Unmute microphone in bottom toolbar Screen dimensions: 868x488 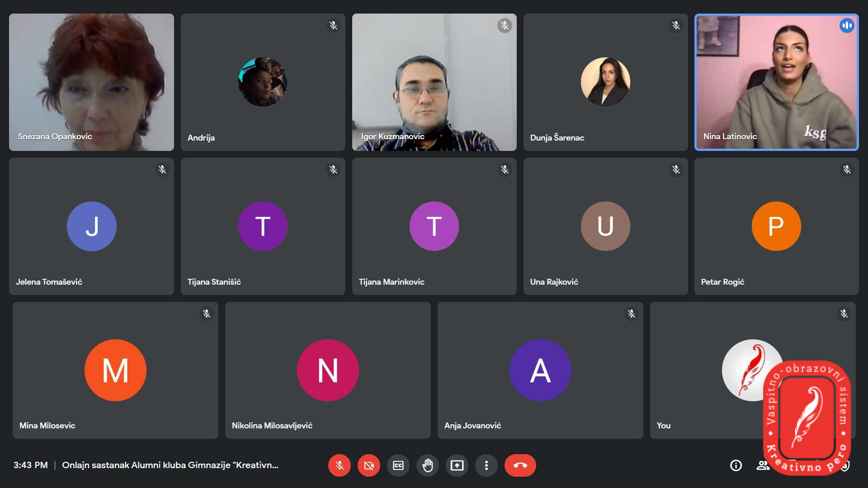[340, 465]
